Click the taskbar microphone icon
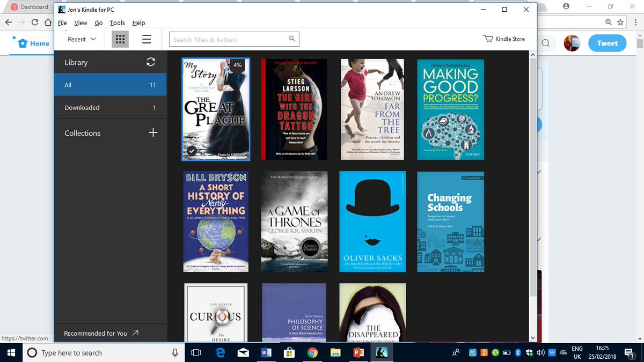This screenshot has height=362, width=644. 175,352
